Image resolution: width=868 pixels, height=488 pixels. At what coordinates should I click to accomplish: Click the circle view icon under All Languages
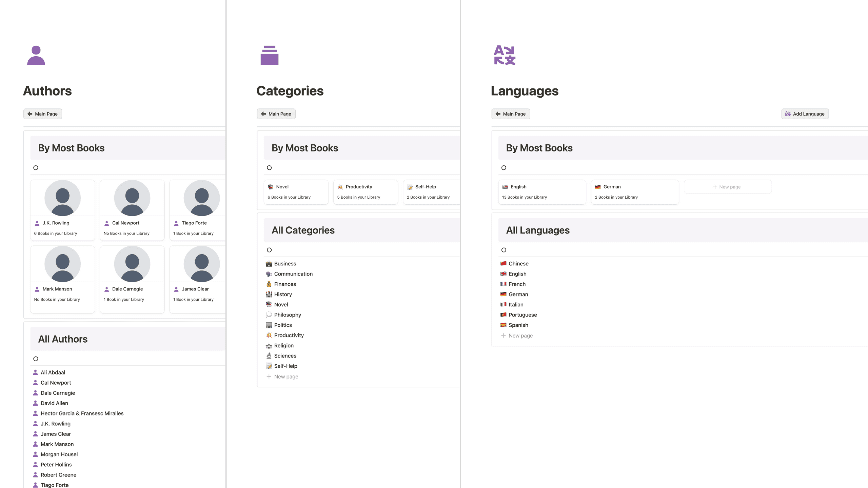[504, 250]
